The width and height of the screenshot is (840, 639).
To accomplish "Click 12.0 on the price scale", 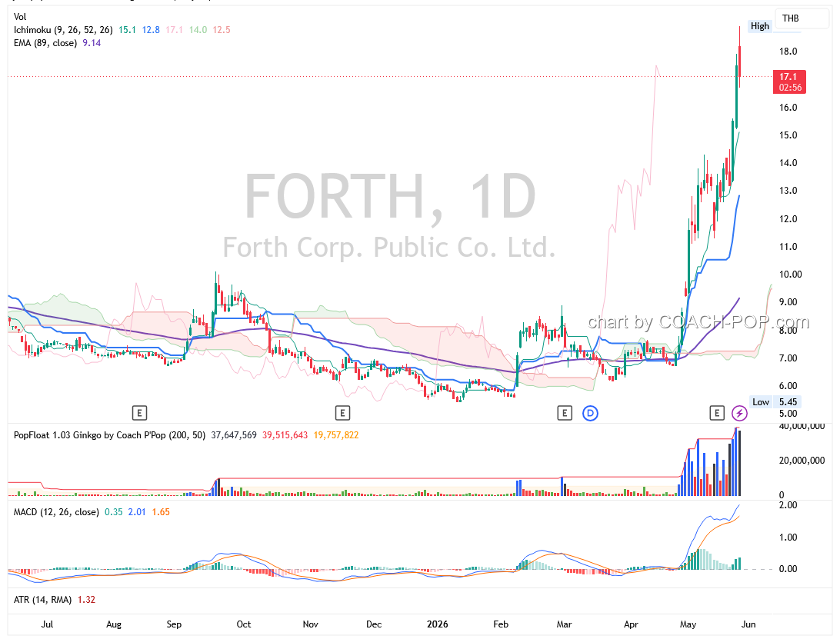I will pos(788,218).
